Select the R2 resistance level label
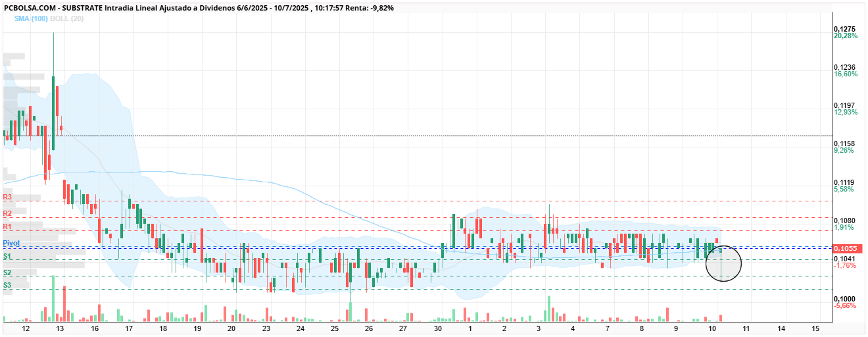Viewport: 868px width, 337px height. click(x=7, y=213)
